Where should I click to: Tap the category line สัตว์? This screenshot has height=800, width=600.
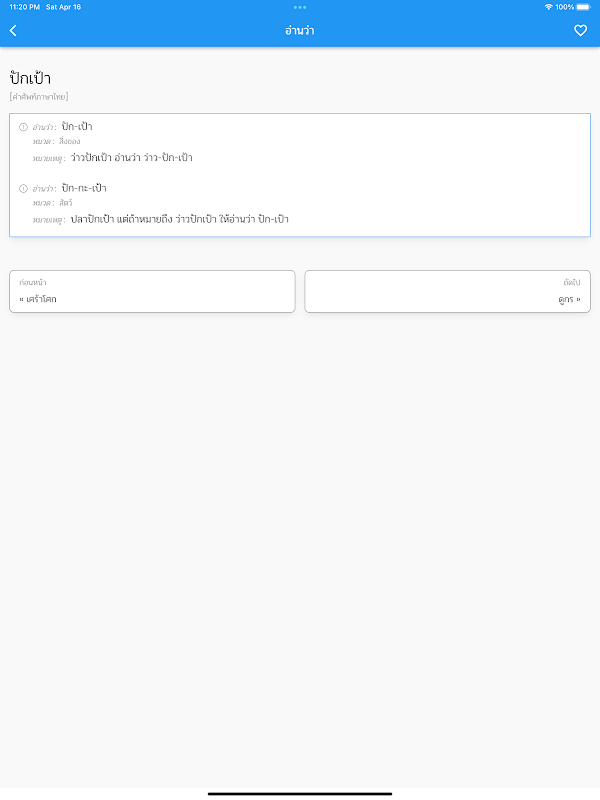click(x=65, y=203)
